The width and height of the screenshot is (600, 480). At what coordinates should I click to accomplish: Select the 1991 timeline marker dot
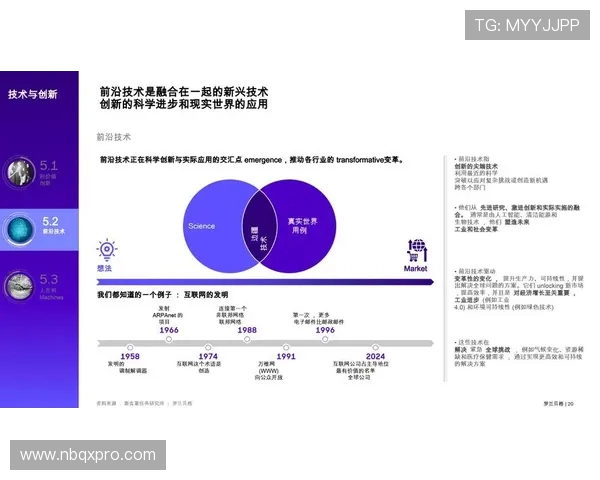(286, 348)
